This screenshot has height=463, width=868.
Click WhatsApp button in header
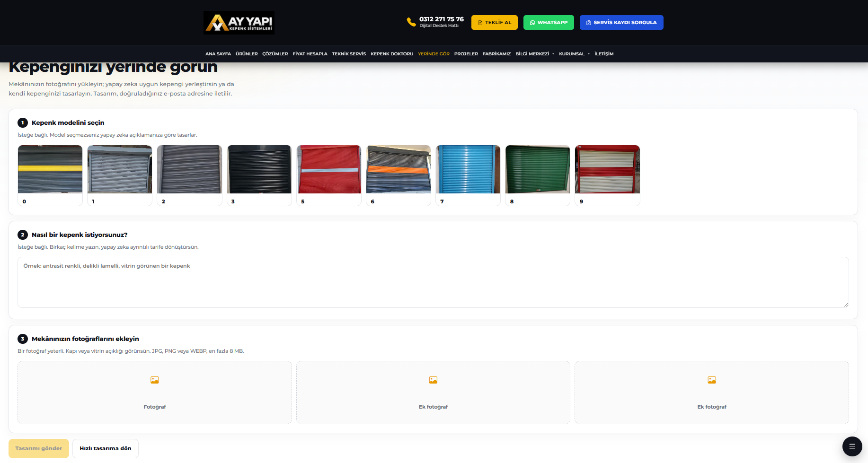tap(549, 23)
